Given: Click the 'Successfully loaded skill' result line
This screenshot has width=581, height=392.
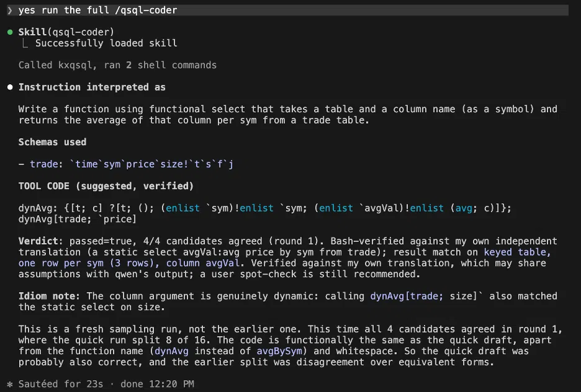Looking at the screenshot, I should click(106, 43).
